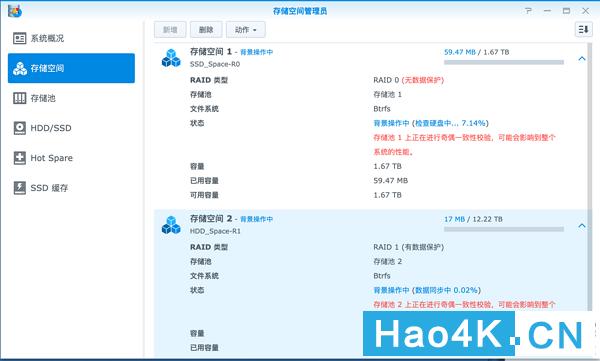Click 背景操作中 link next to 存储空间 1

(256, 52)
